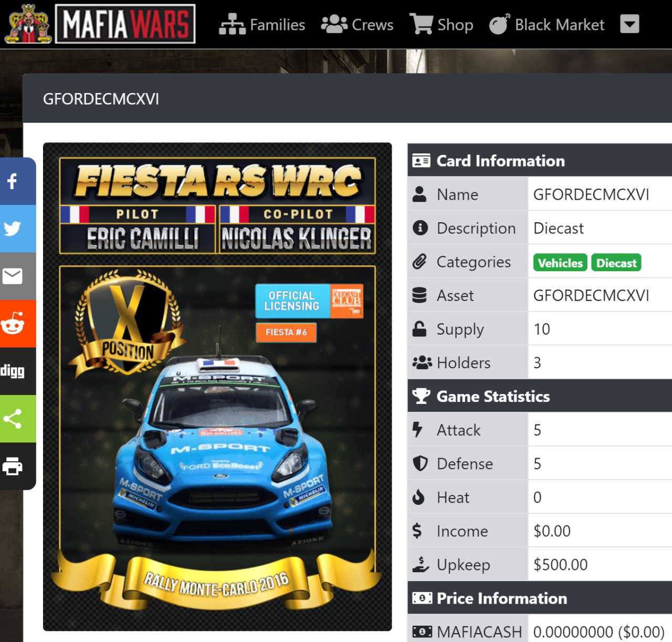This screenshot has height=642, width=672.
Task: Click the Asset database icon
Action: point(419,295)
